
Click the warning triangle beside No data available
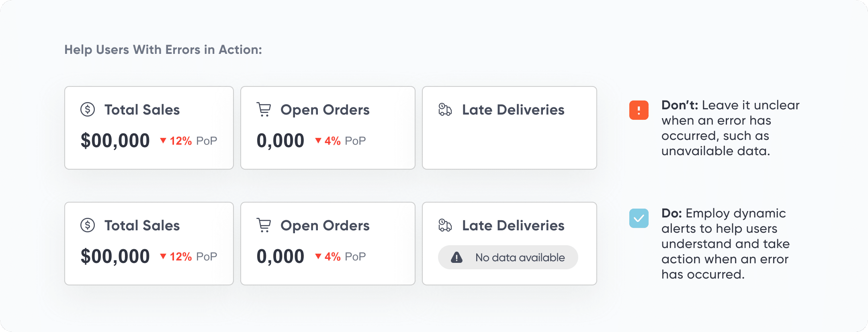point(457,257)
